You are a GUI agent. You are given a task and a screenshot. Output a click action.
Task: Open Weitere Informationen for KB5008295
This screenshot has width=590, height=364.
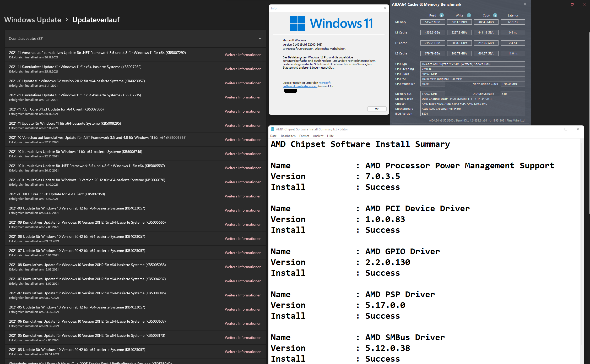click(243, 125)
